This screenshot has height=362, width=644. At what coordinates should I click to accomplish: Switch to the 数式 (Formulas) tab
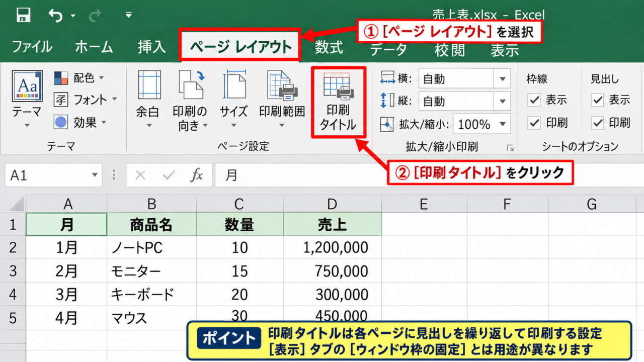click(x=329, y=47)
